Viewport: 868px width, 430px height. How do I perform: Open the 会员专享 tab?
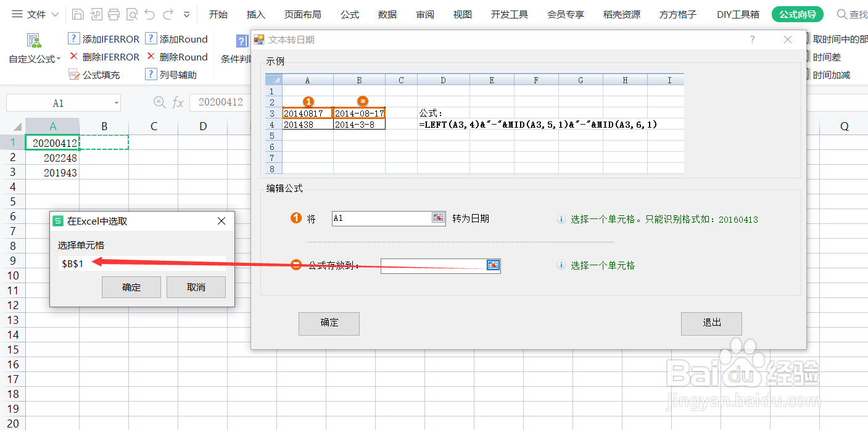coord(566,14)
